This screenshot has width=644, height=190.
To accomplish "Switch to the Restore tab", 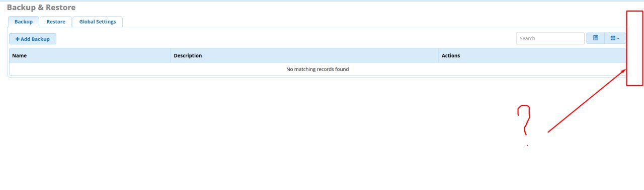I will 56,22.
